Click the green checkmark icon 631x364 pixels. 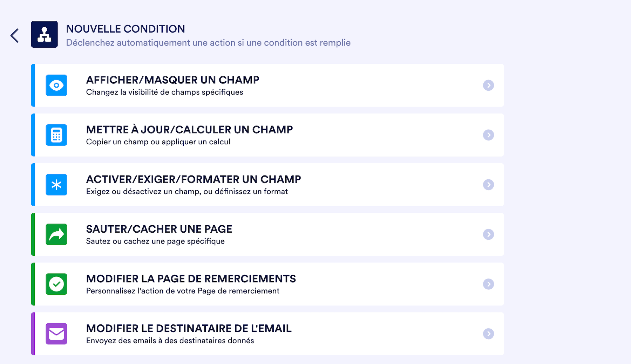(56, 284)
